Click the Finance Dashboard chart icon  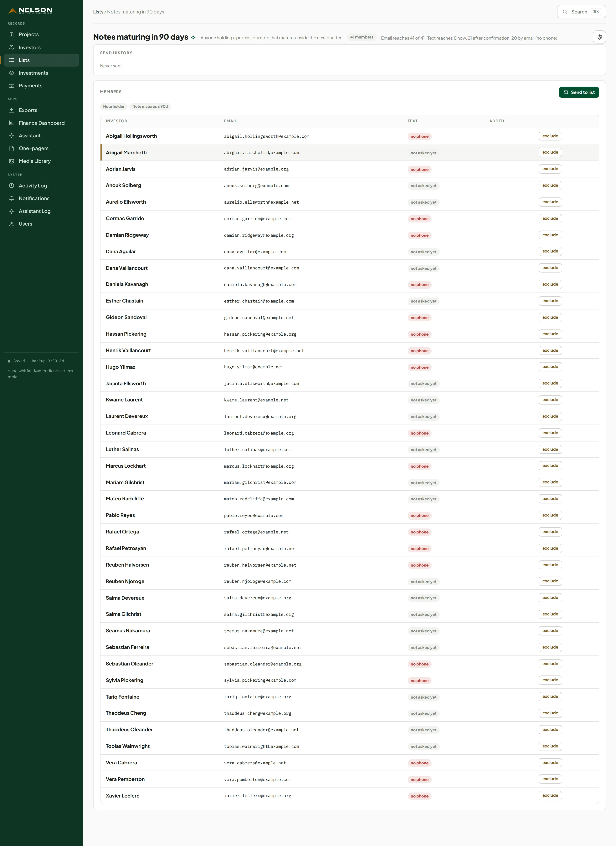(x=12, y=123)
